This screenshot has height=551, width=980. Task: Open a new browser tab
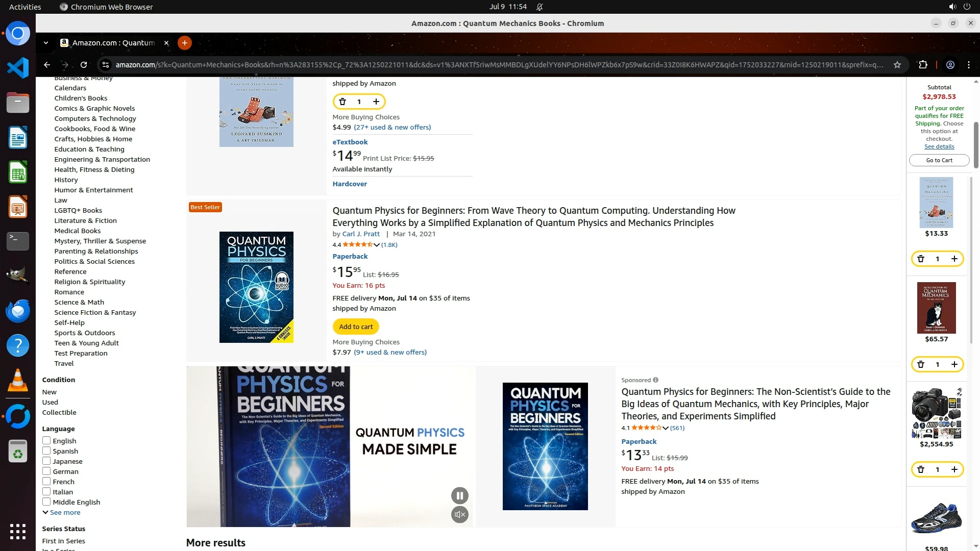tap(185, 43)
